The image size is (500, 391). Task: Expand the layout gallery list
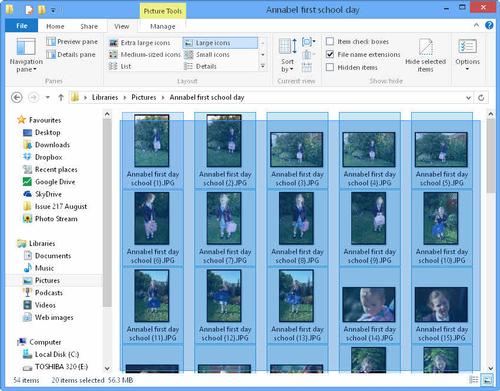(x=263, y=66)
